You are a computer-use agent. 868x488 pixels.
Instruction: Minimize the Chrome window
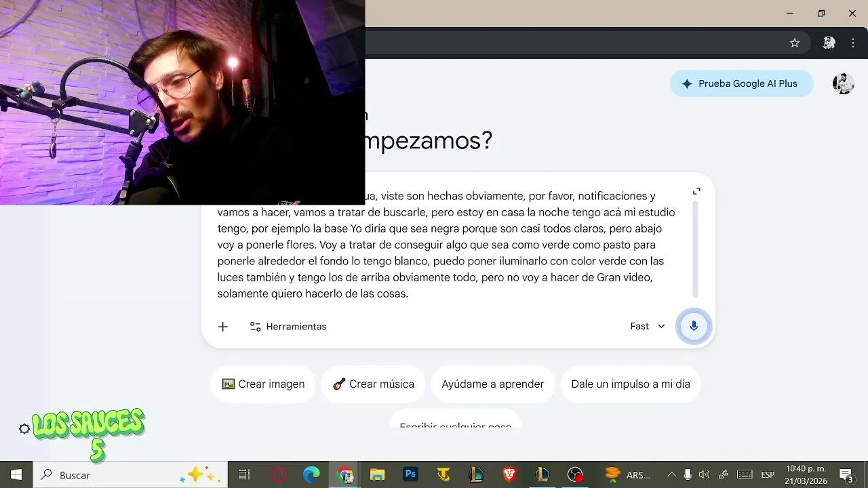pyautogui.click(x=790, y=14)
